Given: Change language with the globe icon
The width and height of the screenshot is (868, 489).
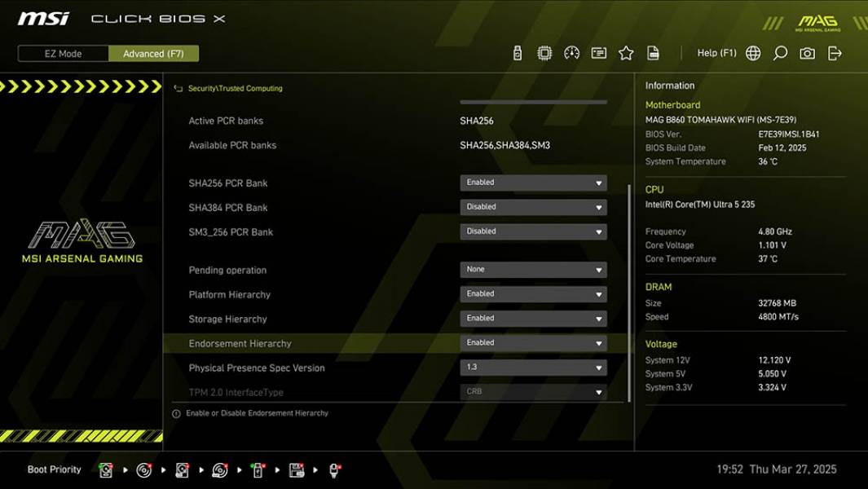Looking at the screenshot, I should pyautogui.click(x=753, y=53).
